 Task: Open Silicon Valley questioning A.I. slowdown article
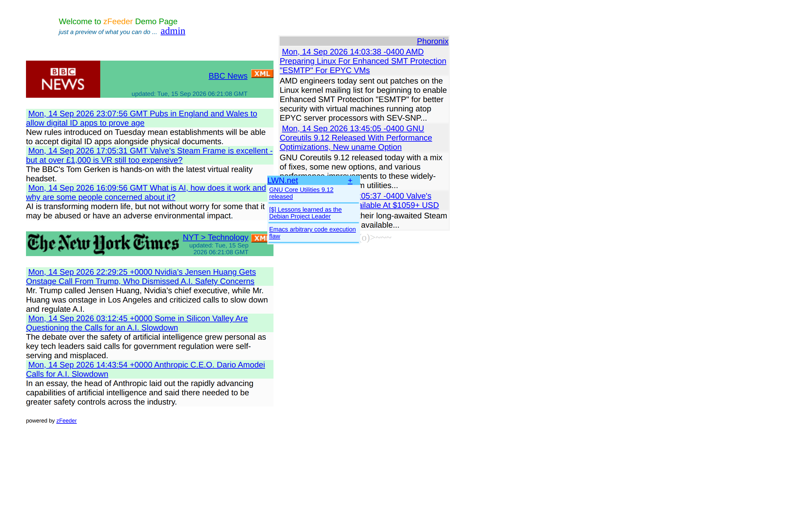[x=137, y=323]
